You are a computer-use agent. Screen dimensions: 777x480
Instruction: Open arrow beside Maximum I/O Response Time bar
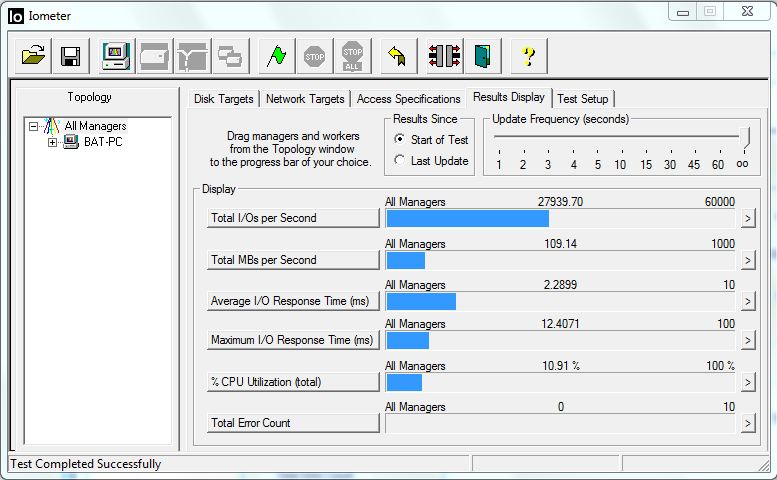pyautogui.click(x=748, y=340)
